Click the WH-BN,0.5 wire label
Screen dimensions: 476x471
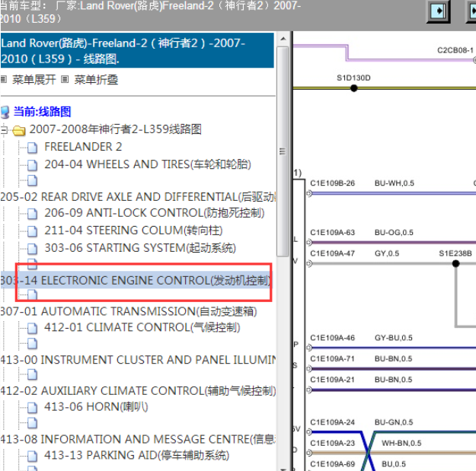(x=401, y=443)
